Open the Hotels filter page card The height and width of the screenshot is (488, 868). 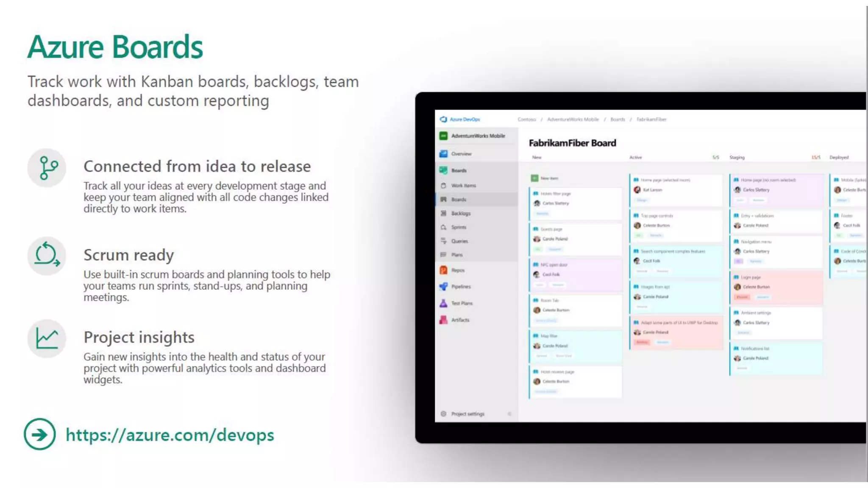click(x=556, y=194)
